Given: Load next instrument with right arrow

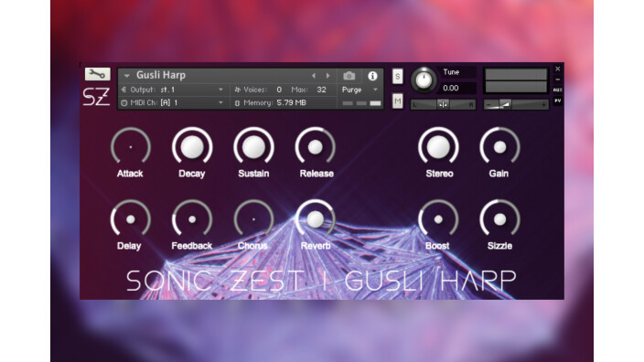Looking at the screenshot, I should [327, 76].
